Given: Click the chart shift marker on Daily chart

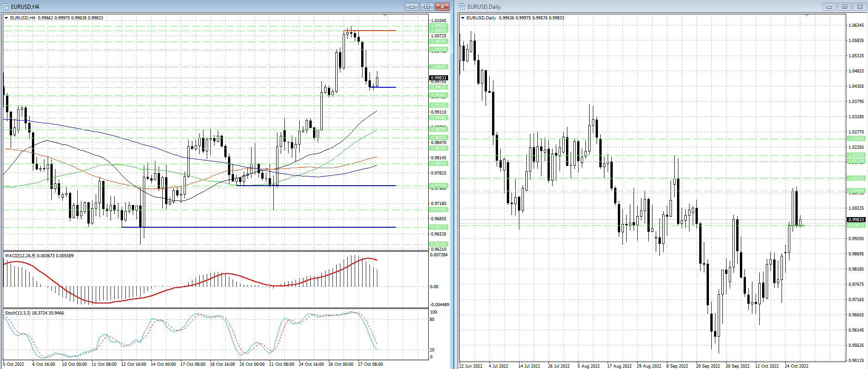Looking at the screenshot, I should [x=806, y=16].
